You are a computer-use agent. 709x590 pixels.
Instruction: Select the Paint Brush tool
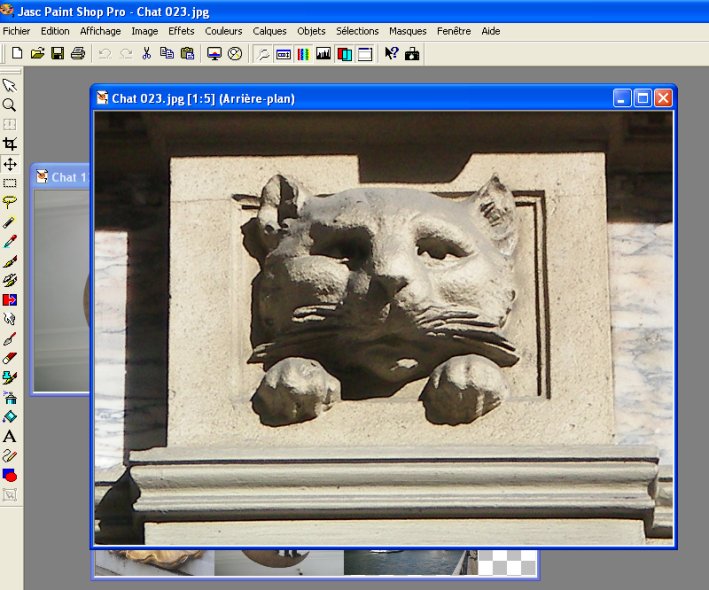point(9,261)
